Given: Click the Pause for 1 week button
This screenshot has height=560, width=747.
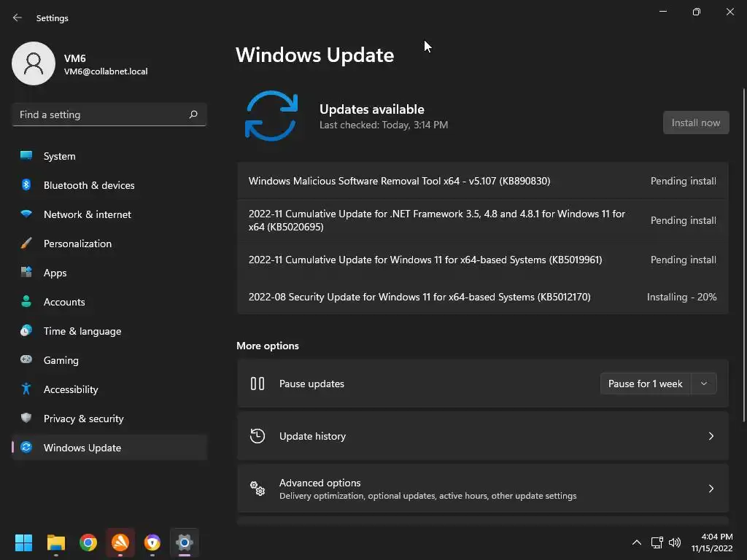Looking at the screenshot, I should point(646,384).
